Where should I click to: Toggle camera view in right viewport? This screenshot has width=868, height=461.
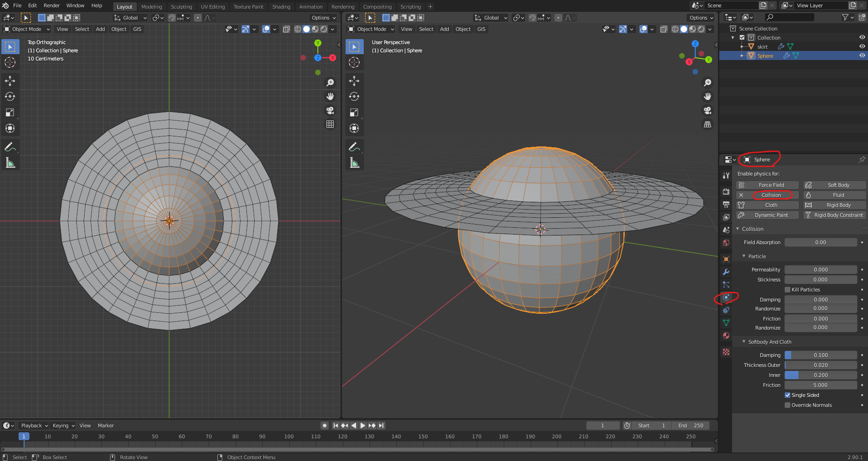coord(707,110)
